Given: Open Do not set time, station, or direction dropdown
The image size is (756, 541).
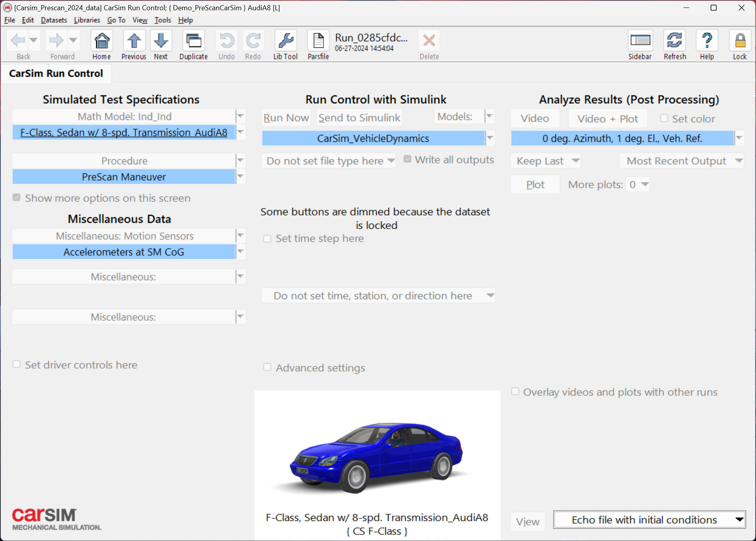Looking at the screenshot, I should [x=378, y=296].
